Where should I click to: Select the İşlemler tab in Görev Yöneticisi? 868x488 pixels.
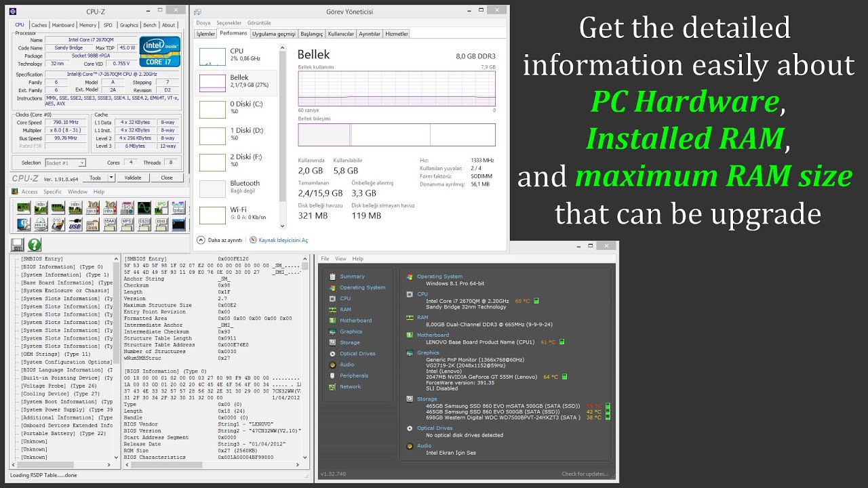click(205, 34)
